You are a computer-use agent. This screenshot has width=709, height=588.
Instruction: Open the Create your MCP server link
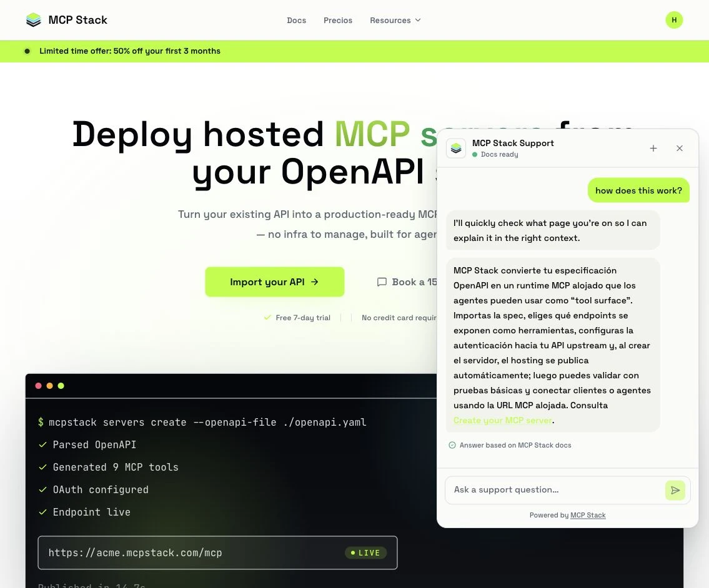click(503, 420)
